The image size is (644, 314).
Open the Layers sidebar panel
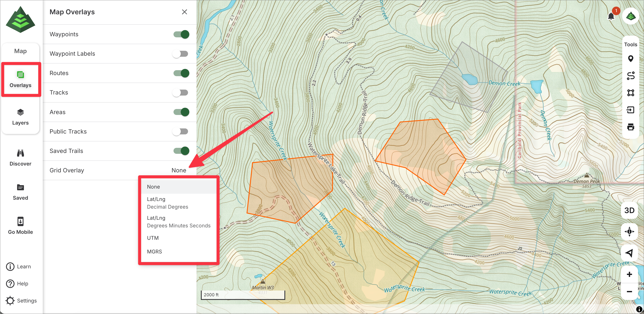[x=20, y=117]
